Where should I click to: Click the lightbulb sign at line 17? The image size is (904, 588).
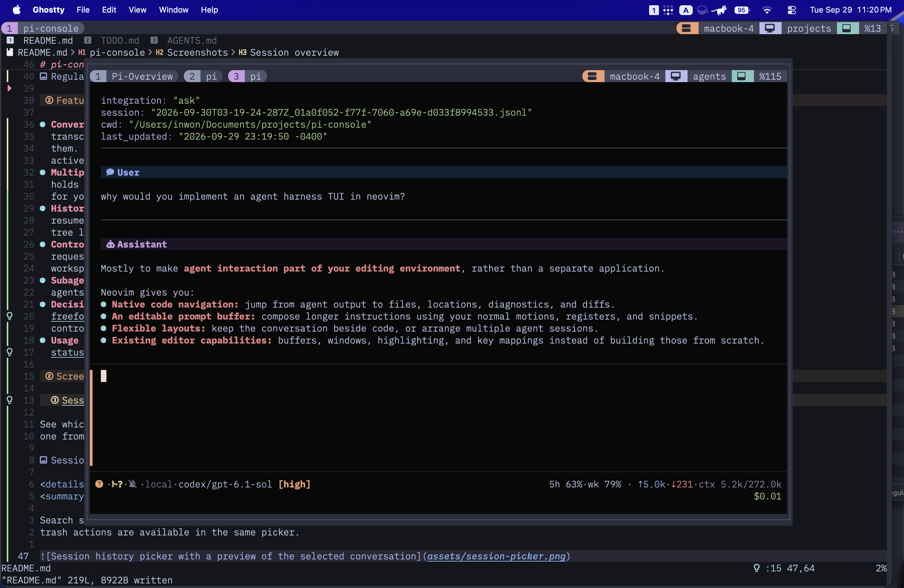click(10, 352)
